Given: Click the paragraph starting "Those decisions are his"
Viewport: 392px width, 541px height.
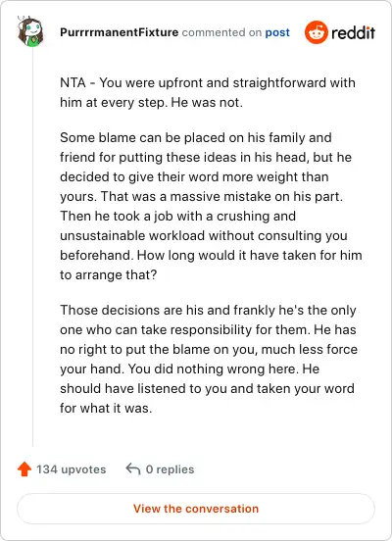Looking at the screenshot, I should coord(209,359).
